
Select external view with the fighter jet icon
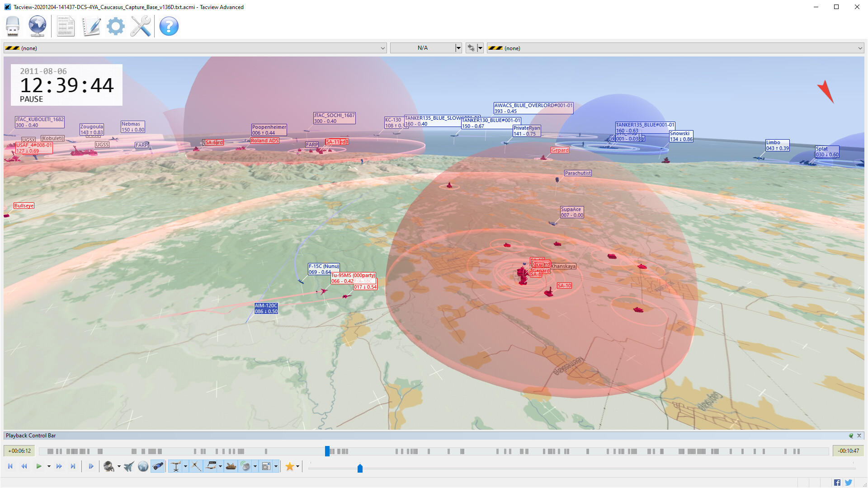click(128, 466)
